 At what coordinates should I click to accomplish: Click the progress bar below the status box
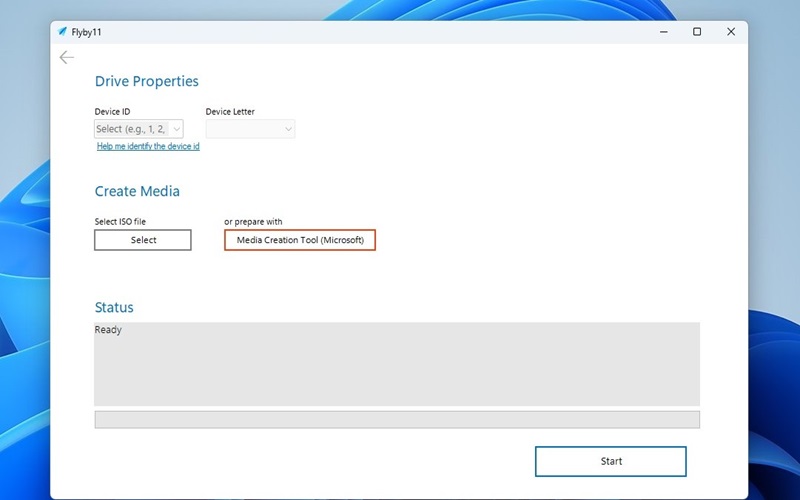coord(397,419)
